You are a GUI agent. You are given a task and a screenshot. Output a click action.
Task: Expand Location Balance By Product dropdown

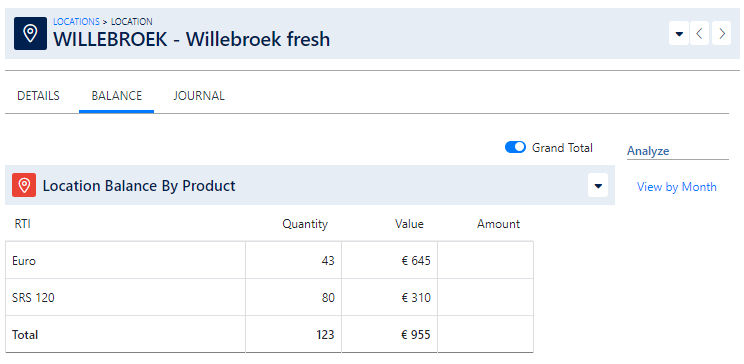598,185
